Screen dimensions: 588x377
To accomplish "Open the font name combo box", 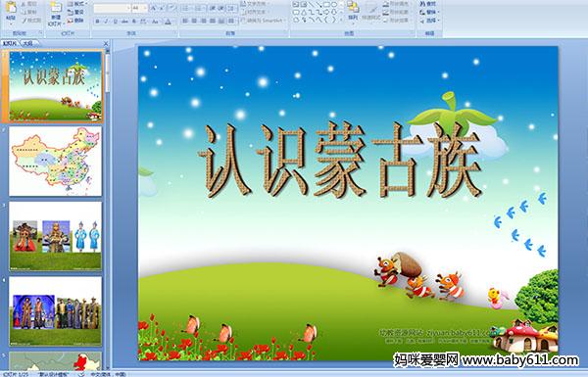I will pos(112,8).
